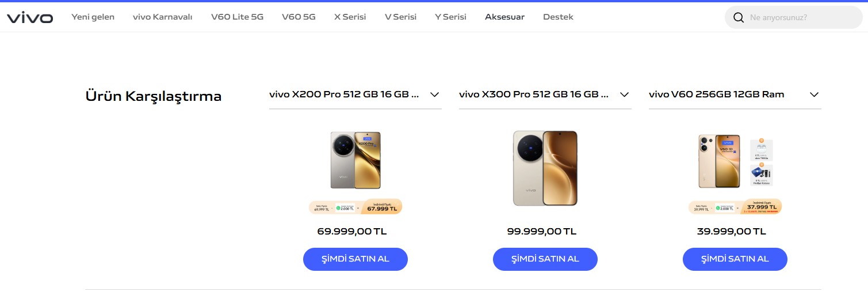Open the vivo Karnavalı menu item
This screenshot has height=295, width=868.
pyautogui.click(x=162, y=17)
